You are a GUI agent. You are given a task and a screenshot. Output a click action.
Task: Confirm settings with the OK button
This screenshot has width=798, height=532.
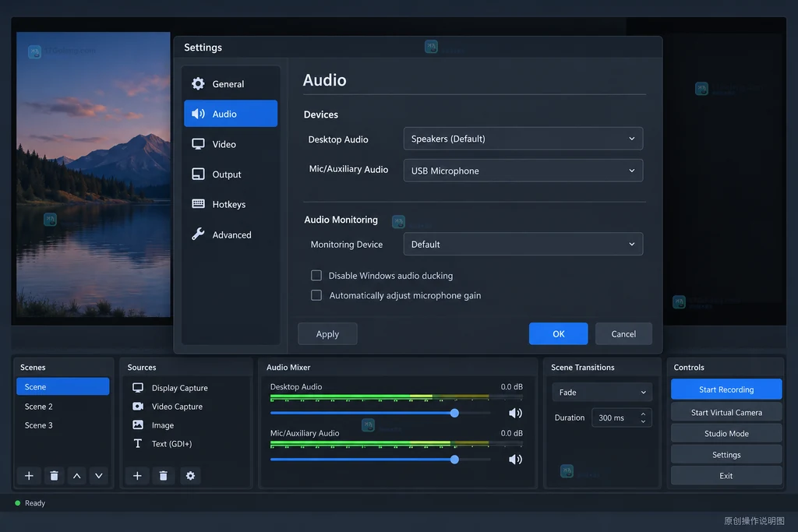[558, 333]
